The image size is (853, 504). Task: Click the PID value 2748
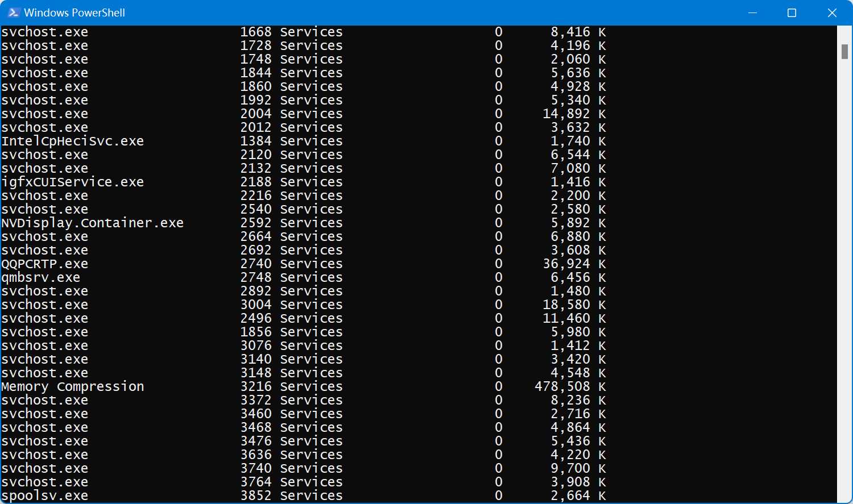point(256,277)
